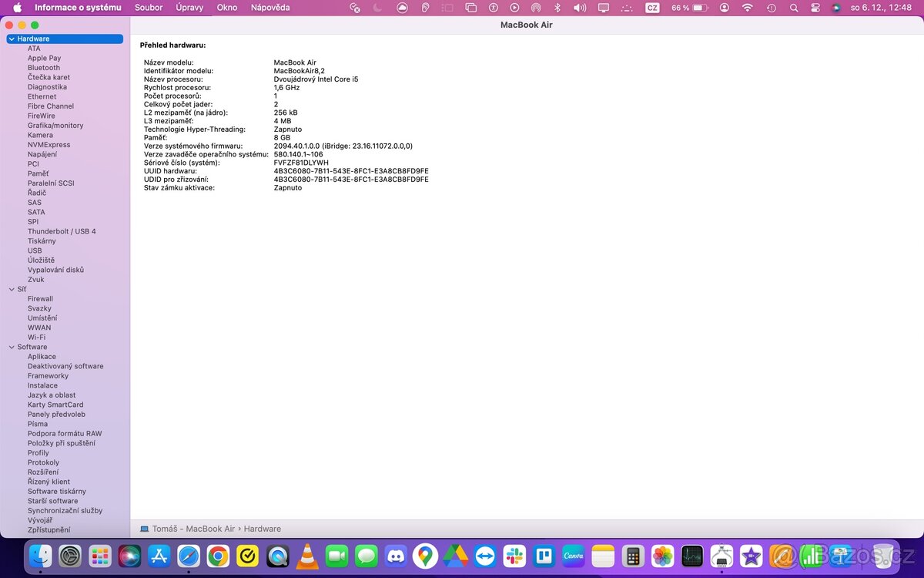
Task: Select the CZ keyboard layout in menu bar
Action: (x=651, y=8)
